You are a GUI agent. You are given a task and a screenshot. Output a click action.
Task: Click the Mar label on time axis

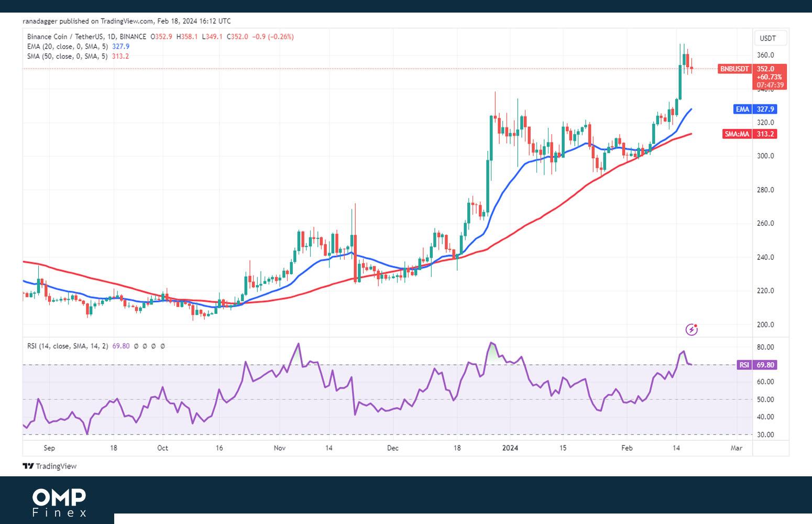pyautogui.click(x=737, y=448)
